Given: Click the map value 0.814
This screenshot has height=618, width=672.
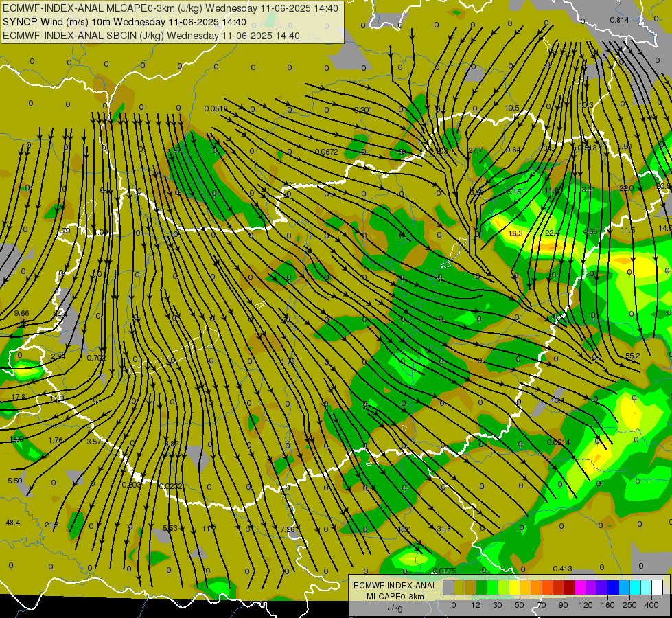Looking at the screenshot, I should click(619, 20).
